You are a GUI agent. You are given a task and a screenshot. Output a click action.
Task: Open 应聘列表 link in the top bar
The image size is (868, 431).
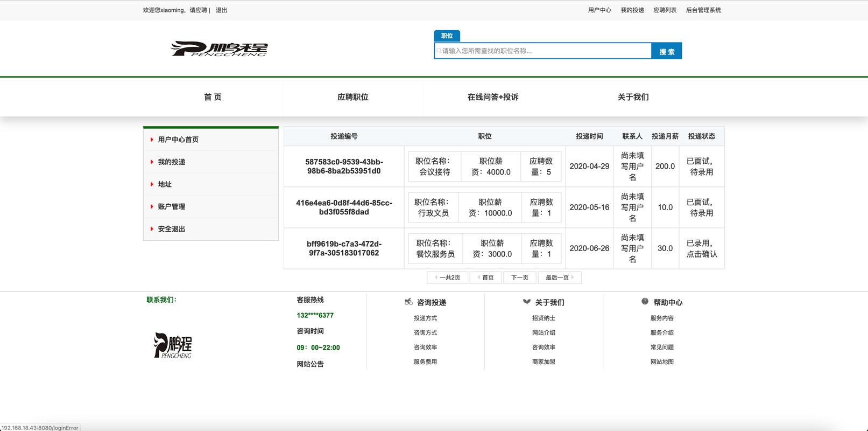pos(665,10)
